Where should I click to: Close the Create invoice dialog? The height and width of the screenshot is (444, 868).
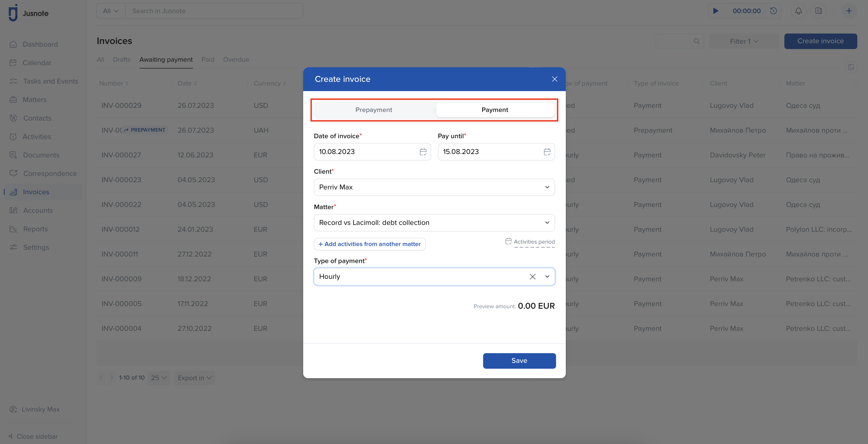[555, 79]
